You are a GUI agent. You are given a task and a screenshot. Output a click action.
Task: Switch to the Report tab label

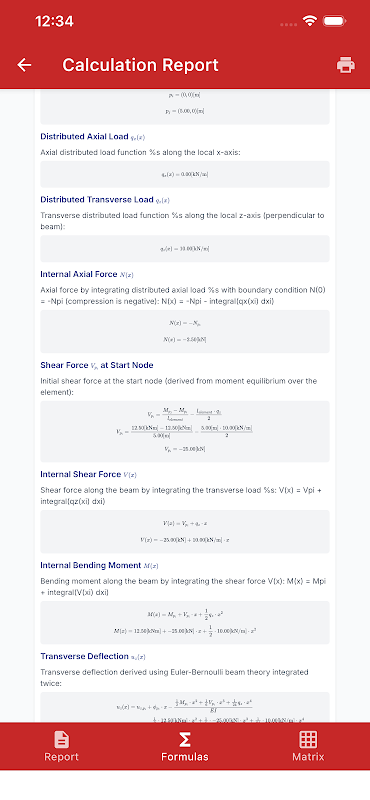[62, 757]
